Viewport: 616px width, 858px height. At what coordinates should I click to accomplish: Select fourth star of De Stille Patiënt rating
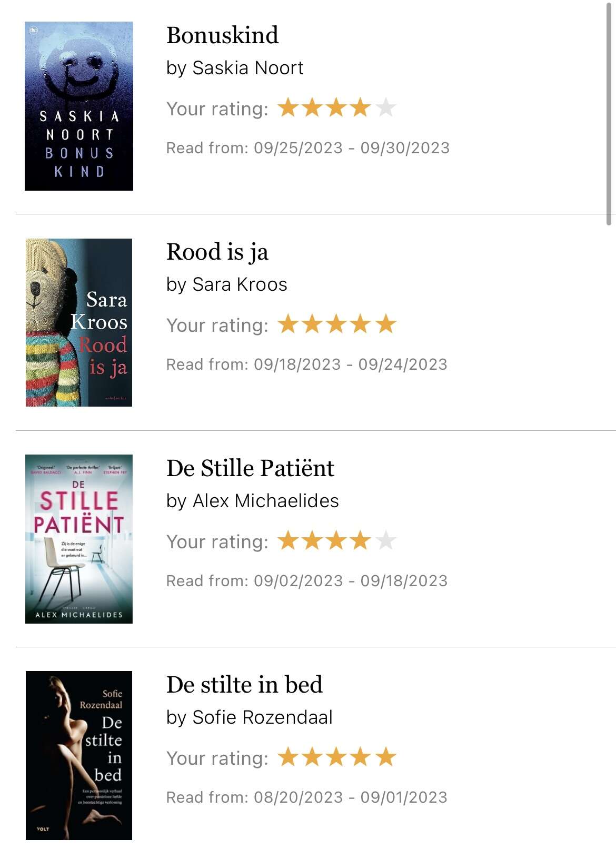(361, 540)
